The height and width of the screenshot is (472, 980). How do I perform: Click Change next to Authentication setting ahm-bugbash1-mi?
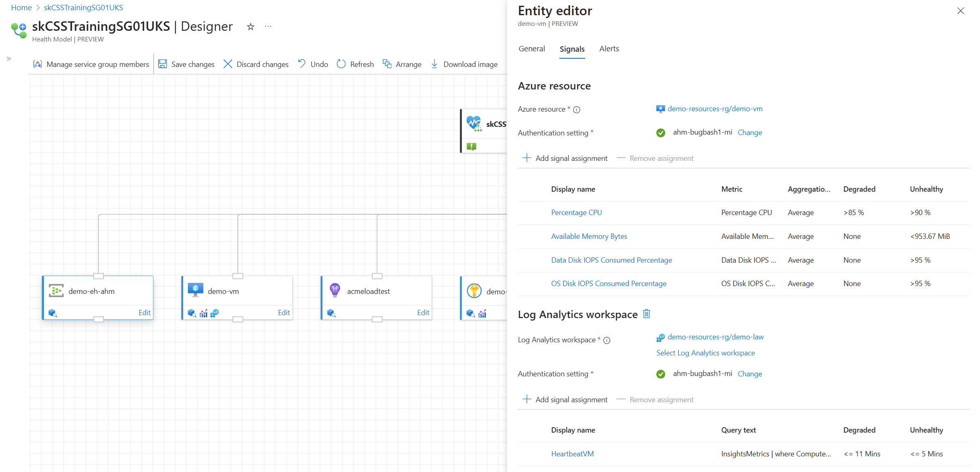pos(750,132)
